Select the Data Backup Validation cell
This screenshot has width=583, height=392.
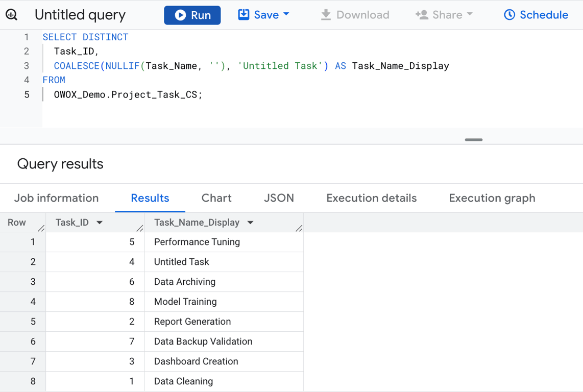224,341
